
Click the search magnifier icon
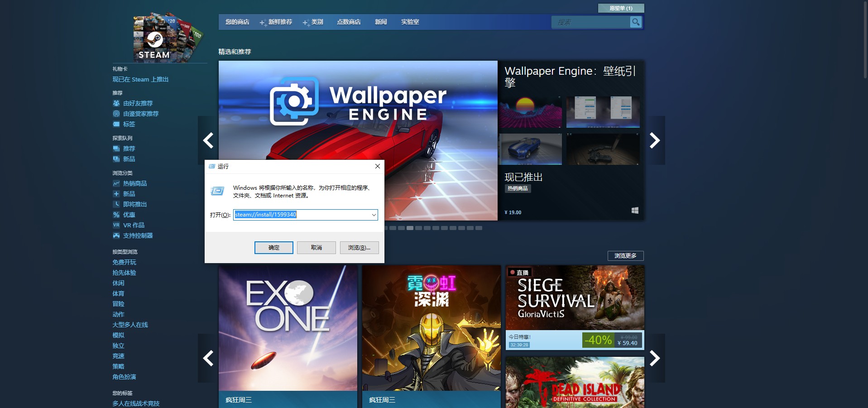[636, 22]
